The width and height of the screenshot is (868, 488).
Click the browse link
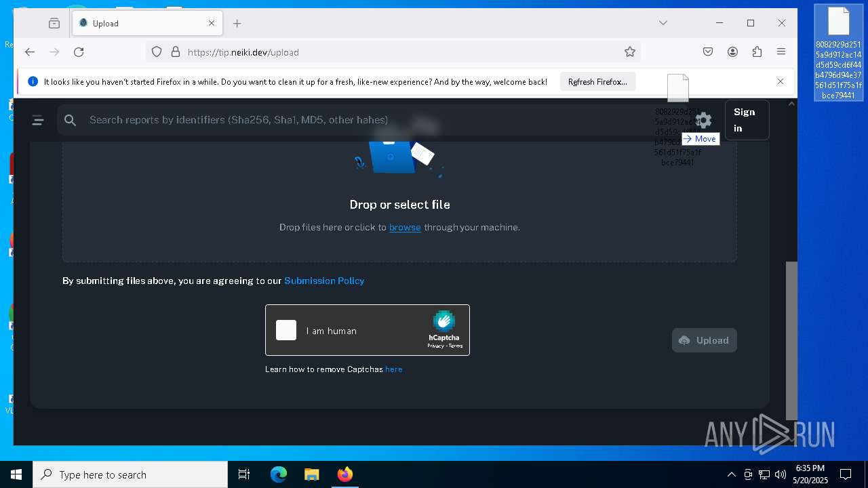point(405,227)
